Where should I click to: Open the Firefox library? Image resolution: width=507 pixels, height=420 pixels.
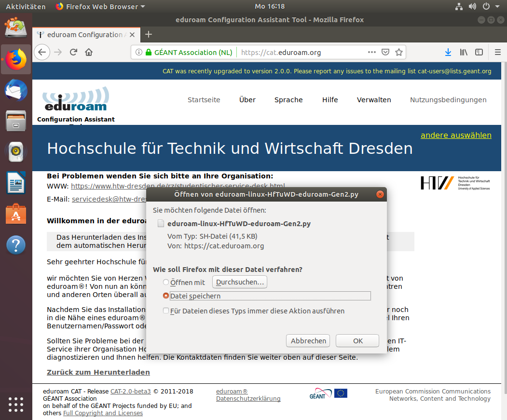pos(464,52)
